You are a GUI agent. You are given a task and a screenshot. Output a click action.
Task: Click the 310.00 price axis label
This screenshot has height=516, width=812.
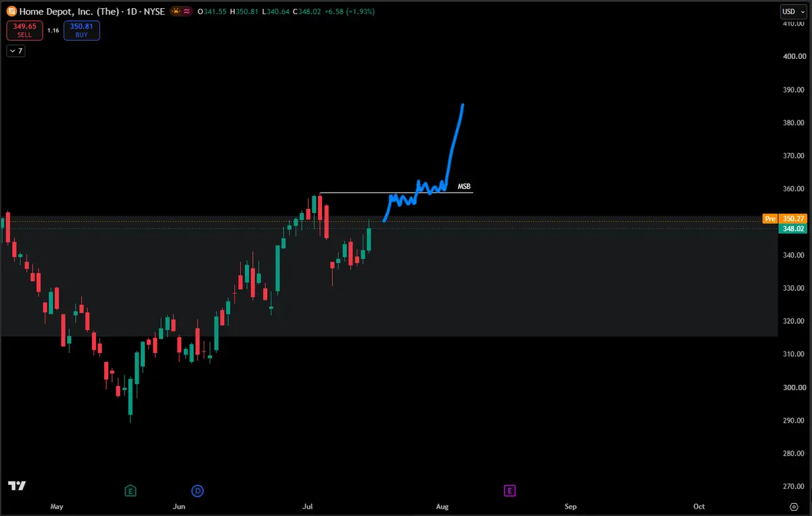point(794,354)
